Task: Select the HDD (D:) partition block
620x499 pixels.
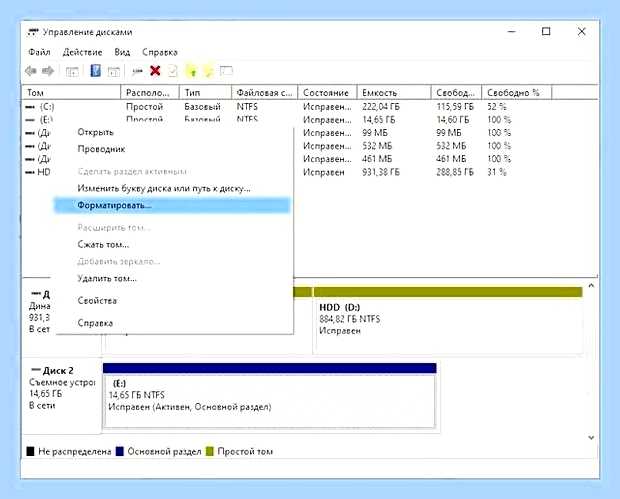Action: tap(448, 320)
